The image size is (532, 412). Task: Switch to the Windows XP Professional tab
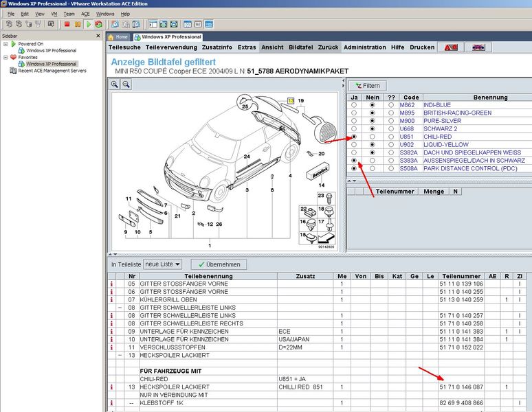(168, 37)
